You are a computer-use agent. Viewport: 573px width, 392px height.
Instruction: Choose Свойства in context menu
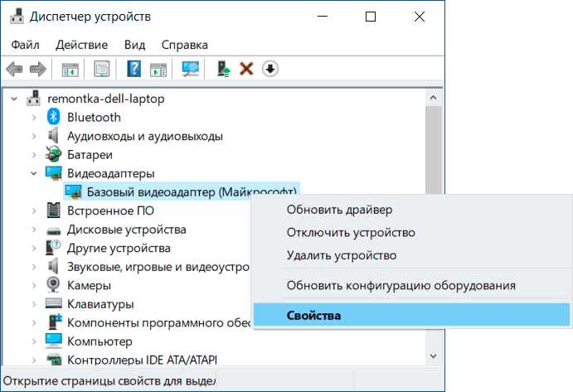coord(411,315)
